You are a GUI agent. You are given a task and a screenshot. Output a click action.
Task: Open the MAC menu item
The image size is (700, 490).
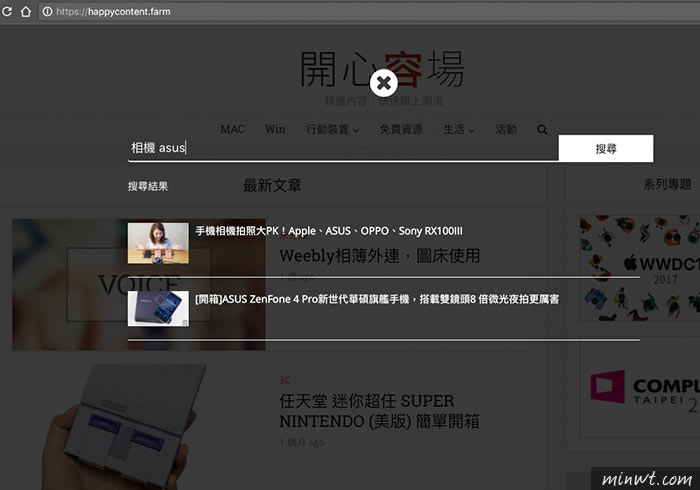(x=233, y=129)
